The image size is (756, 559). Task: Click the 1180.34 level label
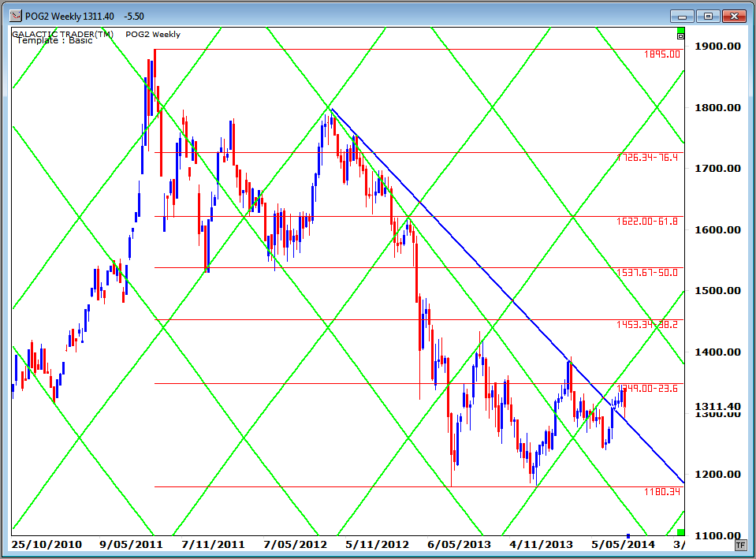tap(662, 491)
